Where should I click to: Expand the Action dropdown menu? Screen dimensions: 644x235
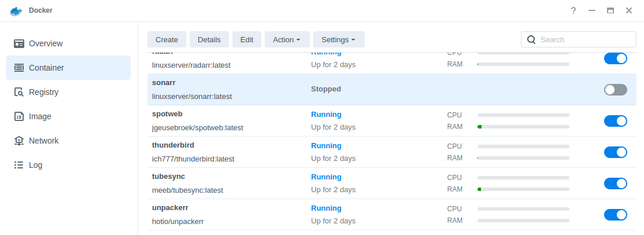click(x=287, y=39)
